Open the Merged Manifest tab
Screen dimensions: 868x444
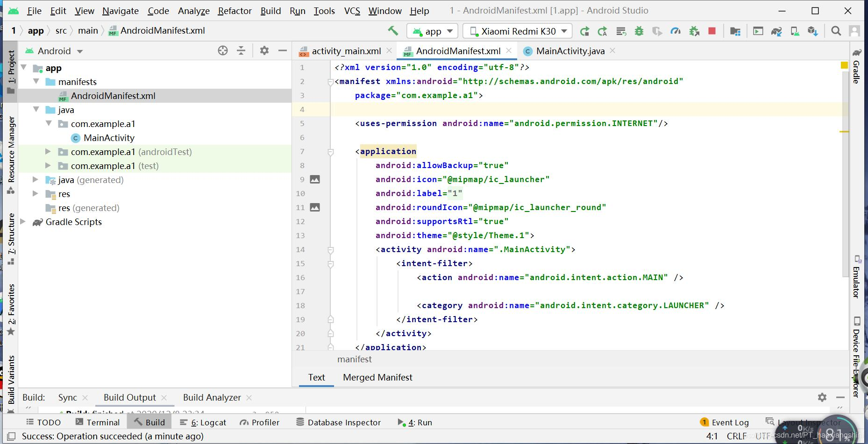[x=377, y=377]
